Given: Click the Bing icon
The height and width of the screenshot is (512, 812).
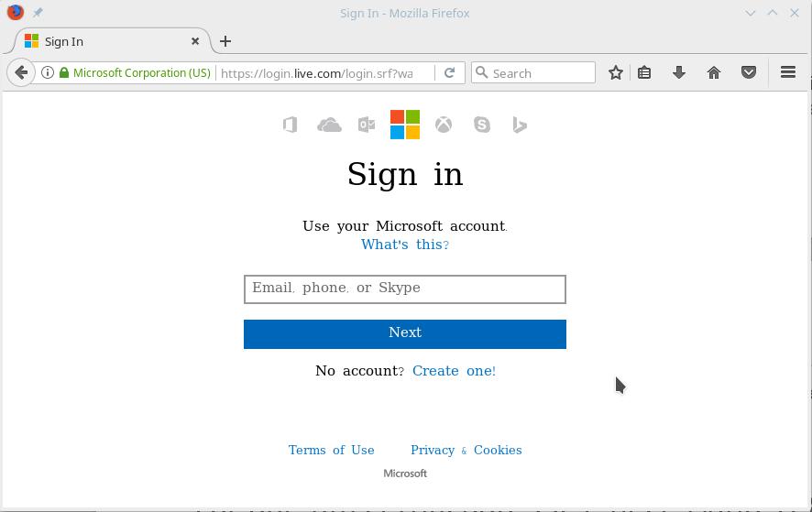Looking at the screenshot, I should (x=520, y=125).
